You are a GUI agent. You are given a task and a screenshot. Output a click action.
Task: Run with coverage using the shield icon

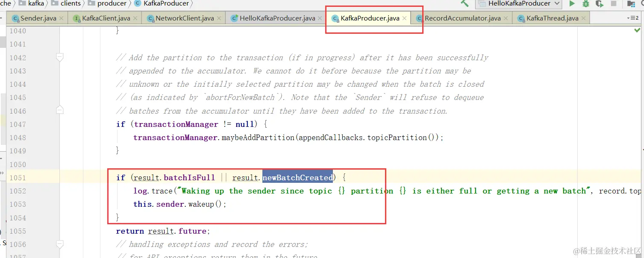(600, 3)
